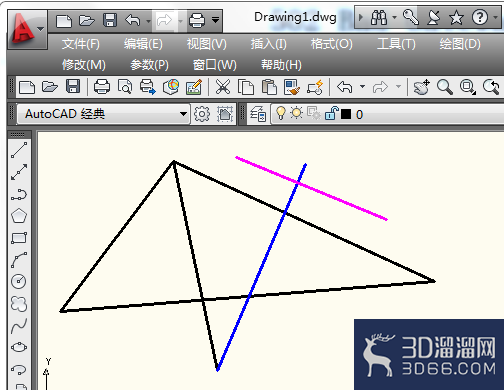
Task: Open the 格式(O) menu
Action: pyautogui.click(x=332, y=44)
